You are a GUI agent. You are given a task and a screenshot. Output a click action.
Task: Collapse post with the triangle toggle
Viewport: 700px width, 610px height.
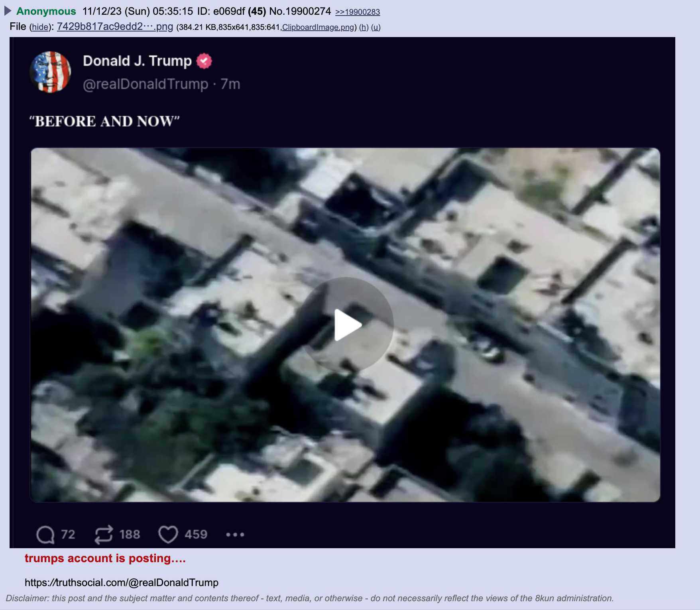pos(8,11)
